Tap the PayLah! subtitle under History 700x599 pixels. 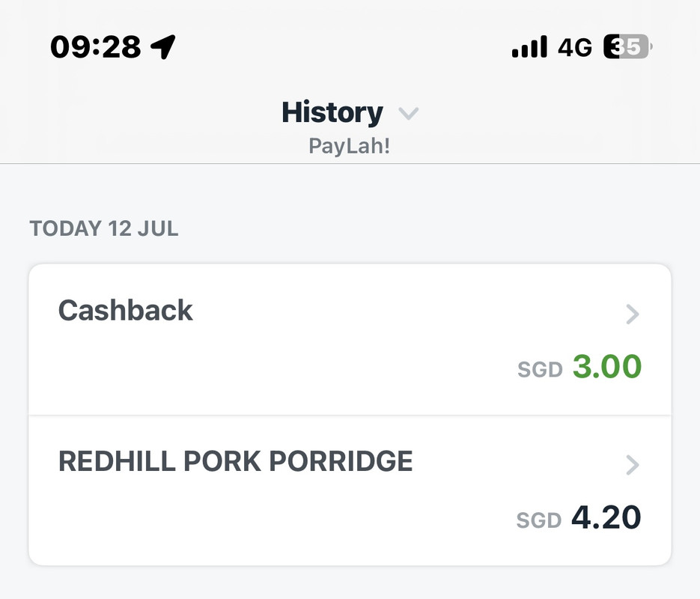(350, 146)
